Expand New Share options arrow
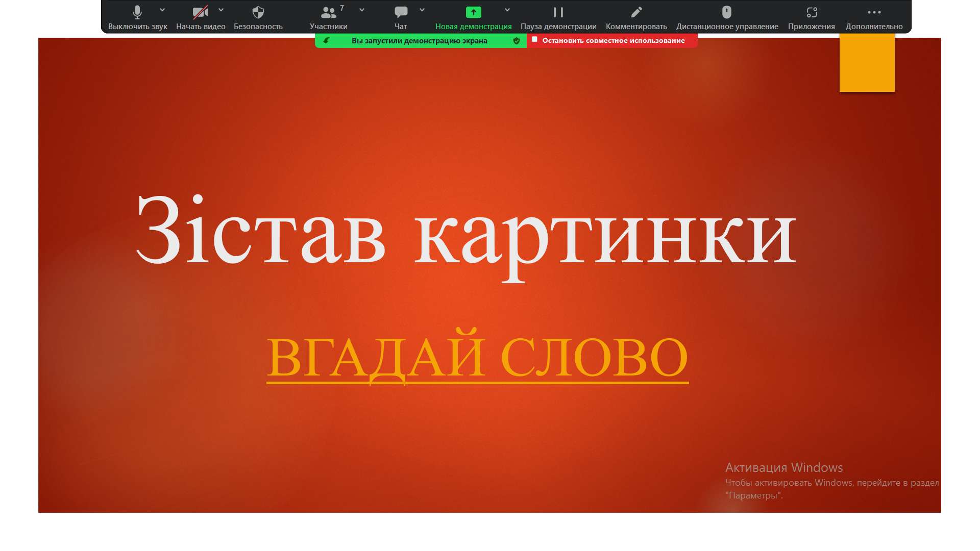The height and width of the screenshot is (551, 980). coord(507,10)
